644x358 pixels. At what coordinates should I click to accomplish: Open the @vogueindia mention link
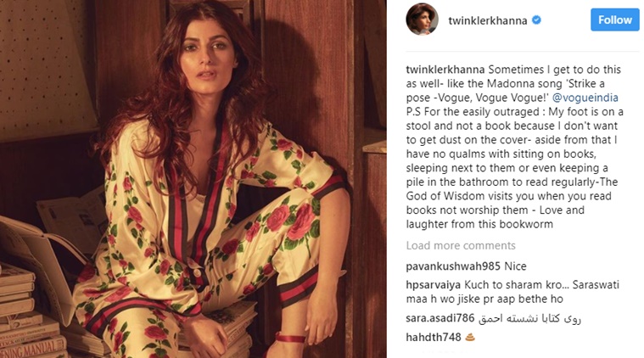pos(585,98)
